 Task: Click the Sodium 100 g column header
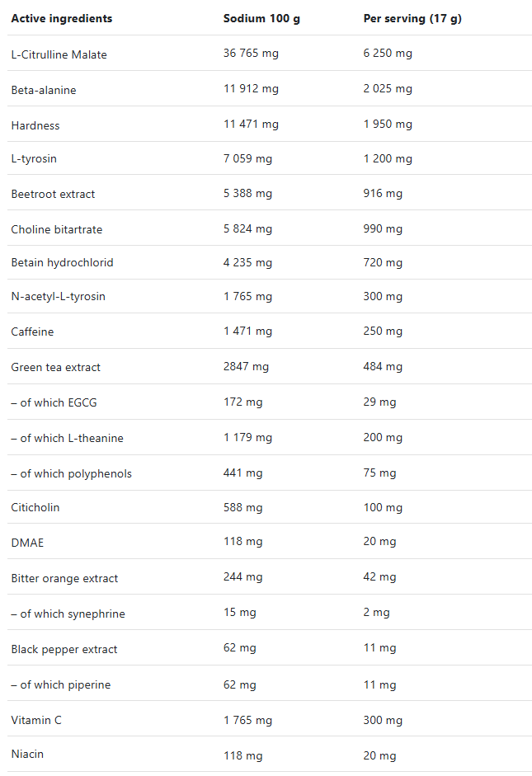[261, 18]
